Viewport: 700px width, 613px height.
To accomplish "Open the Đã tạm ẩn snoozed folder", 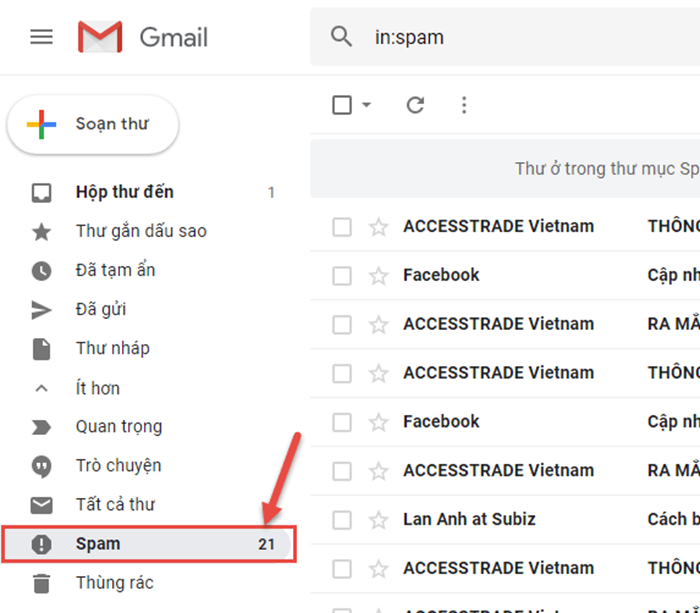I will [145, 271].
